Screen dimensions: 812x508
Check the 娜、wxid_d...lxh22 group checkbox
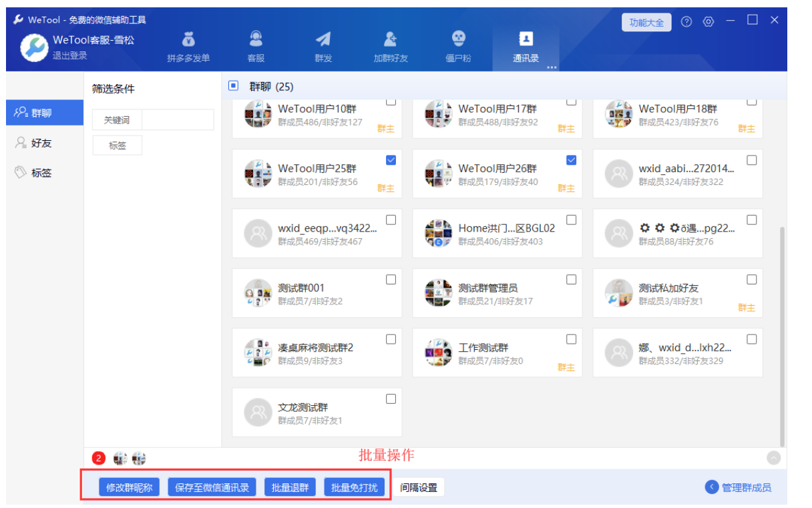click(751, 339)
